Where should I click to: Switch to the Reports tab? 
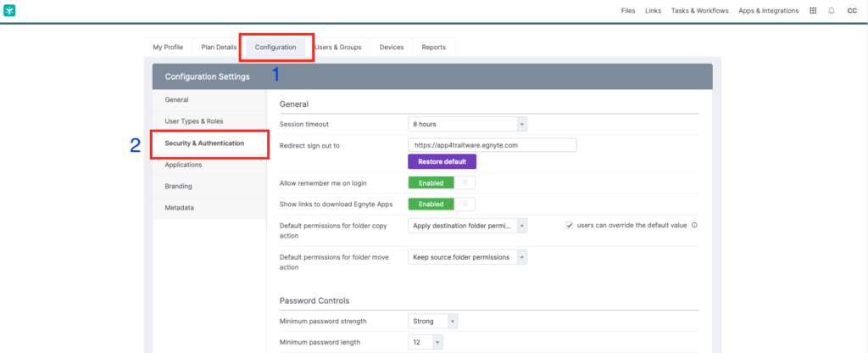[433, 48]
